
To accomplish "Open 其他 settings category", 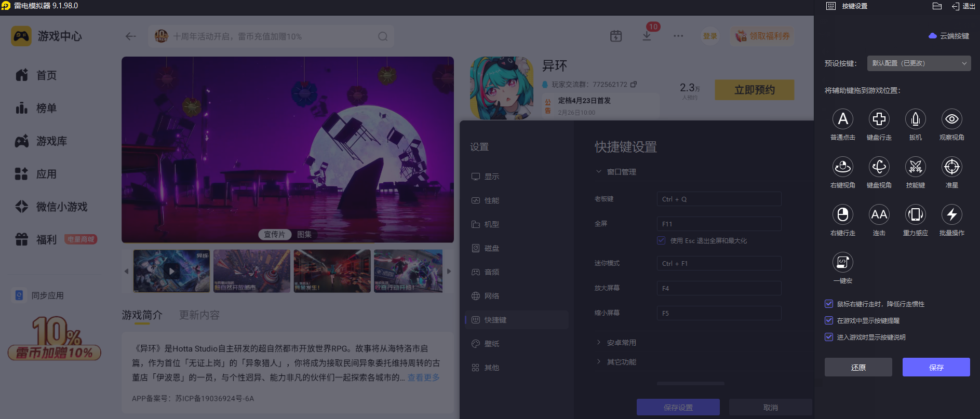I will pos(517,368).
